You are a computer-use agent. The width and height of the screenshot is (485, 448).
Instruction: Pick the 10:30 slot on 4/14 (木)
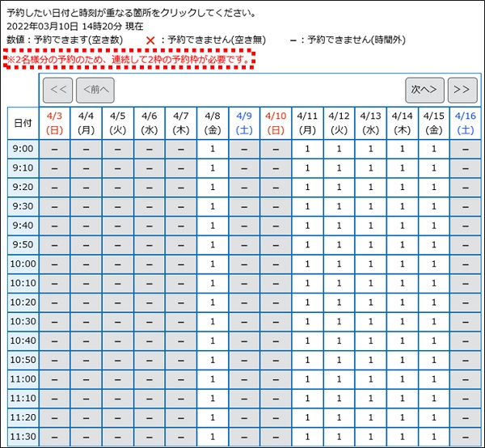coord(402,321)
